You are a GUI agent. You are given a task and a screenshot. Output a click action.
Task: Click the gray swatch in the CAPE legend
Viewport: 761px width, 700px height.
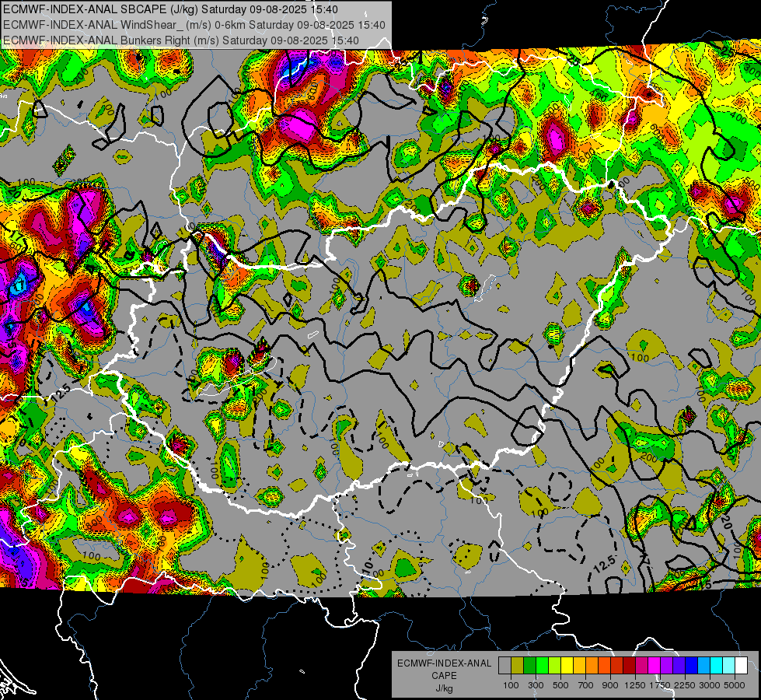(x=504, y=665)
